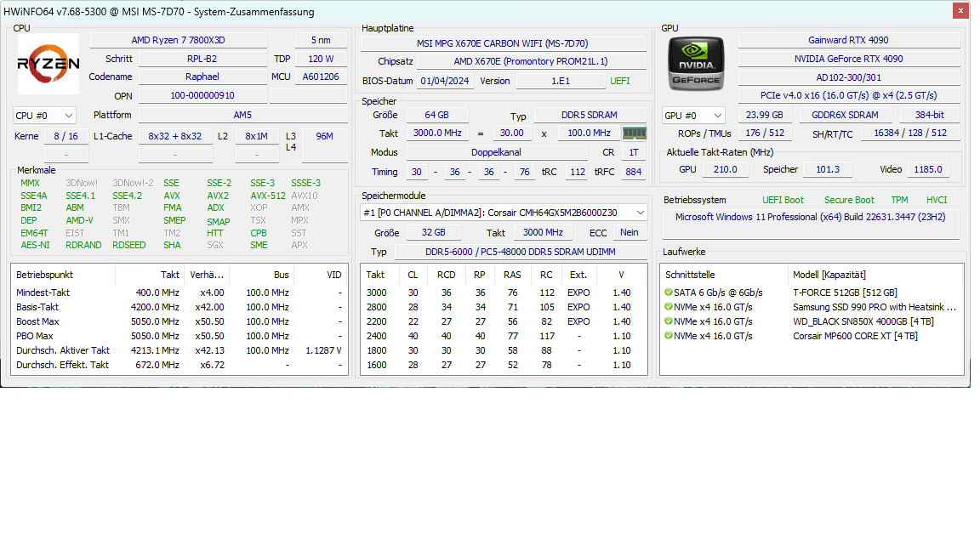Click the GPU memory 23.99 GB field
Image resolution: width=980 pixels, height=551 pixels.
pyautogui.click(x=765, y=115)
